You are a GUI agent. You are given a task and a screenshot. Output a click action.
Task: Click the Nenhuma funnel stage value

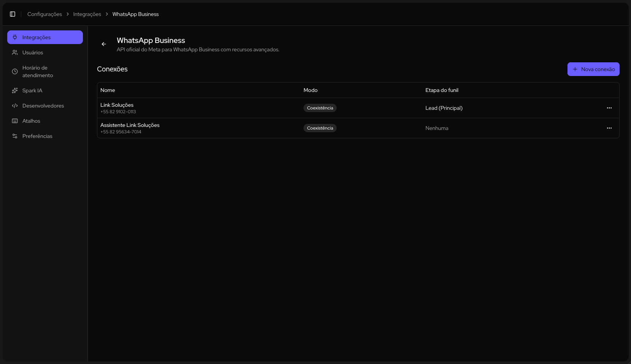click(x=437, y=128)
